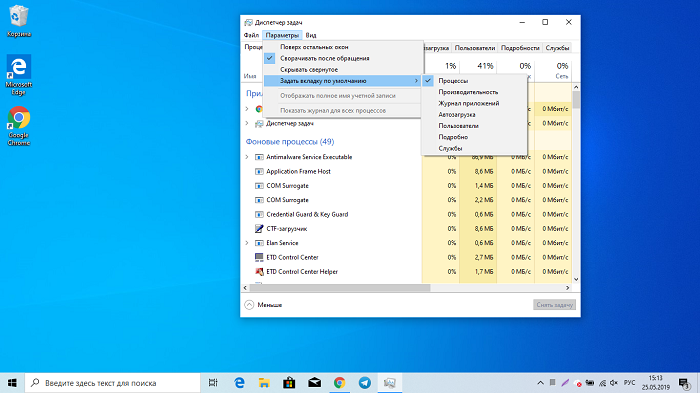Open the Параметры menu
The height and width of the screenshot is (393, 700).
[282, 35]
